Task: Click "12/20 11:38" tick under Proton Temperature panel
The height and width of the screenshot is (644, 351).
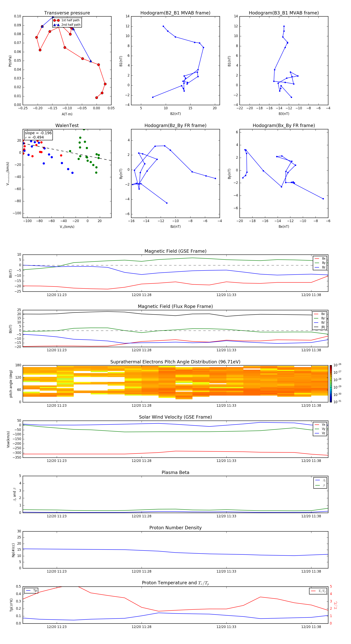Action: pyautogui.click(x=311, y=627)
